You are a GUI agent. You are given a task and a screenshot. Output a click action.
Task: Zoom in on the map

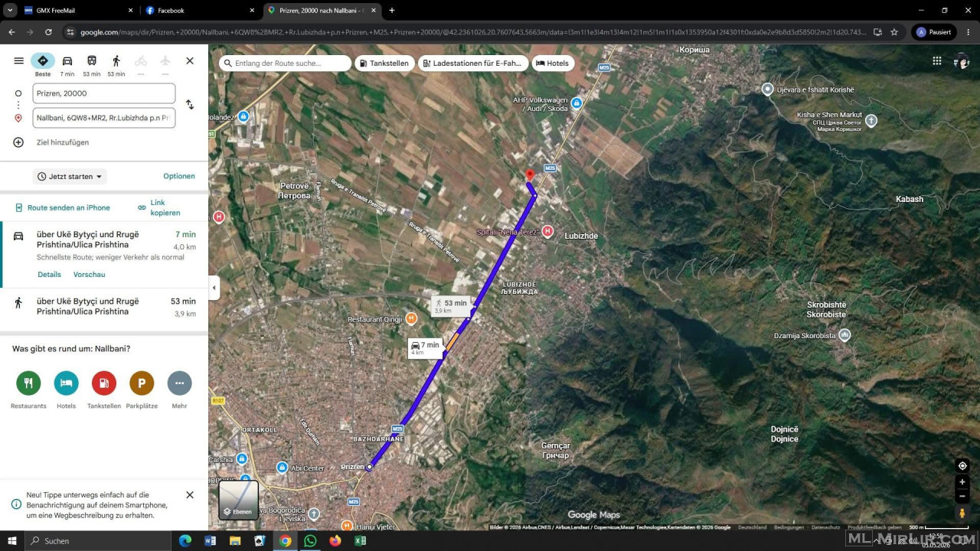tap(962, 482)
